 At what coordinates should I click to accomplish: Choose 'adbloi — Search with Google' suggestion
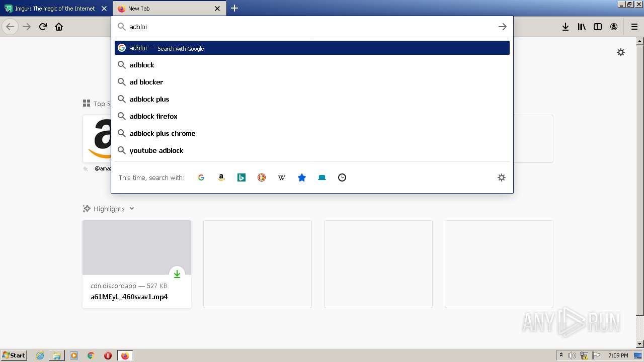[x=312, y=48]
